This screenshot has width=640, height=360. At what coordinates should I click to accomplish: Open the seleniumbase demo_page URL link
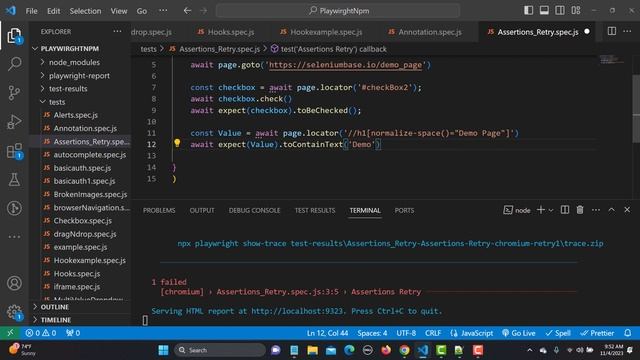coord(345,65)
